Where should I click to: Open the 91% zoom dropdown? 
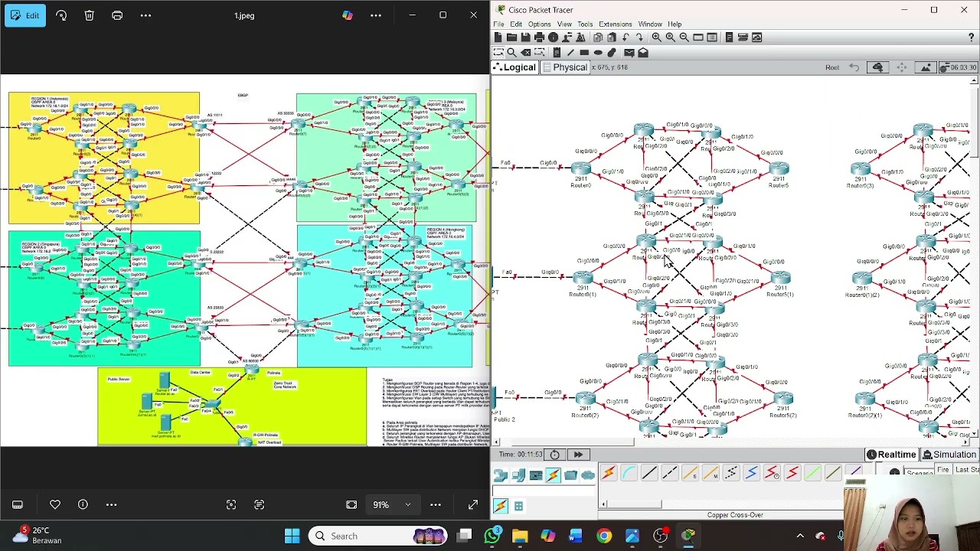click(392, 504)
